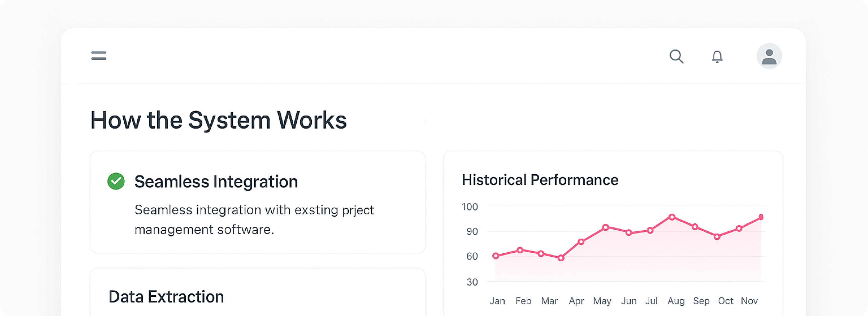Click the Mar x-axis label
Image resolution: width=868 pixels, height=316 pixels.
click(x=549, y=301)
